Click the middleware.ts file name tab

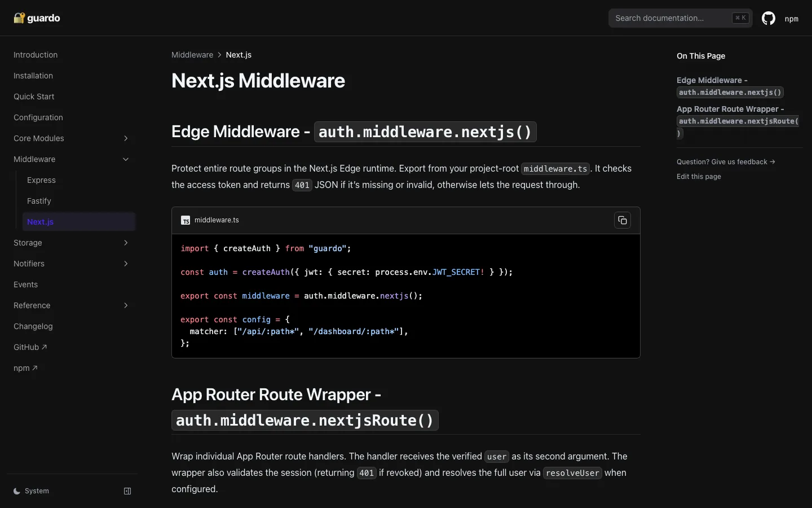(x=217, y=220)
